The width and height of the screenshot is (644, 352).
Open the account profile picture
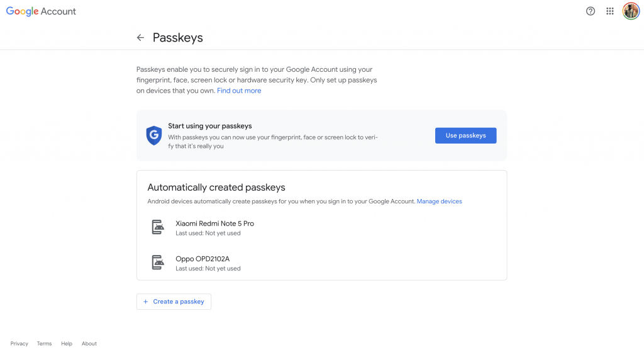tap(631, 11)
